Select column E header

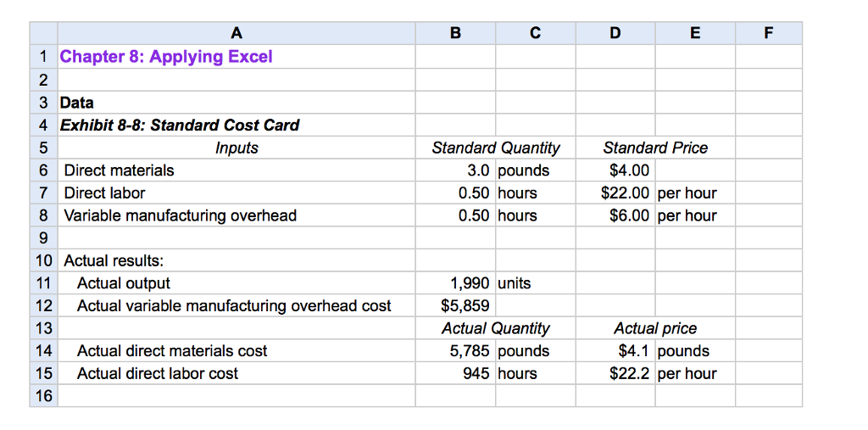[695, 33]
